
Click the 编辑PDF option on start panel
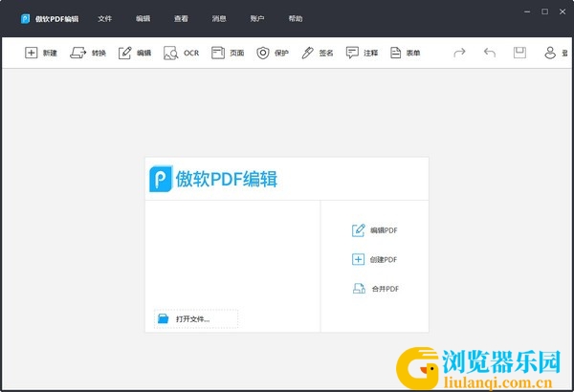point(374,230)
